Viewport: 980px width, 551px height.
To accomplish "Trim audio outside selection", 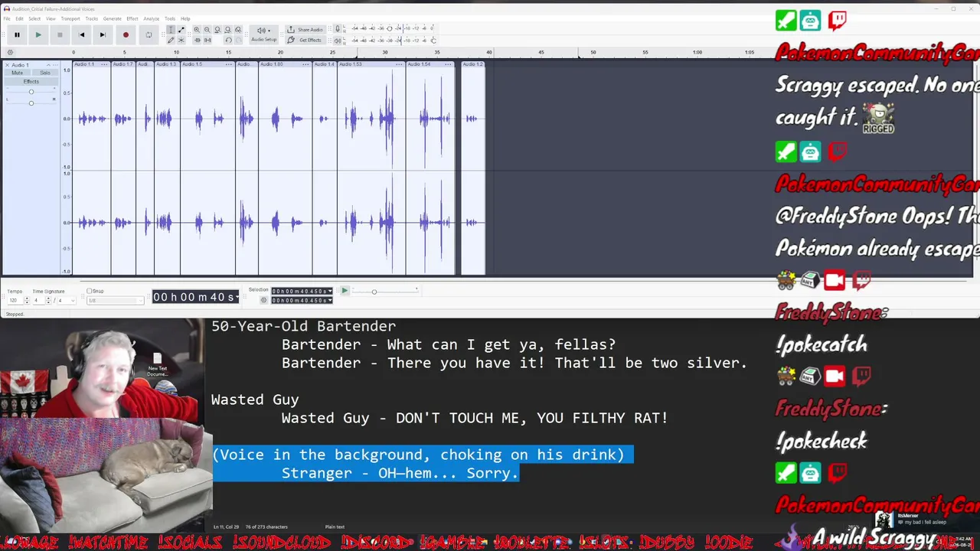I will [197, 40].
